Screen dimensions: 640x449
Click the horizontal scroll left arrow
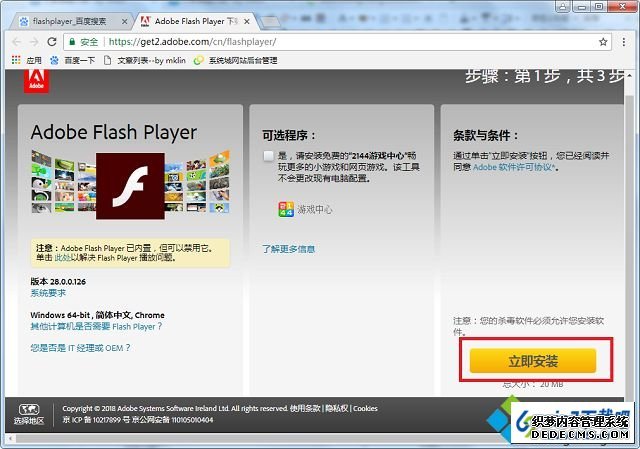(x=10, y=438)
